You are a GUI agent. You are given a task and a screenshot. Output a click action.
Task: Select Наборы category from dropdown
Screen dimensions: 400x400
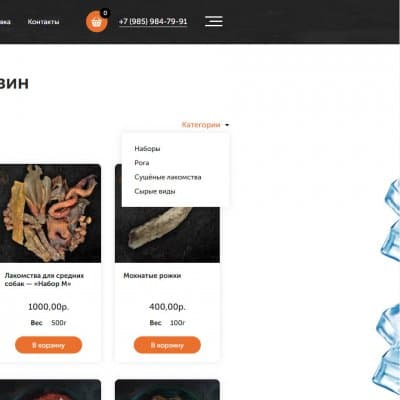point(147,149)
